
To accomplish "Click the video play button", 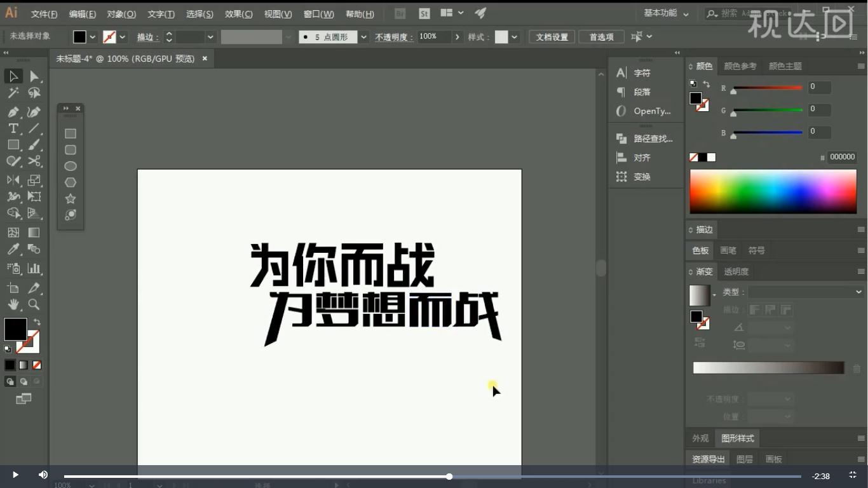I will [14, 474].
